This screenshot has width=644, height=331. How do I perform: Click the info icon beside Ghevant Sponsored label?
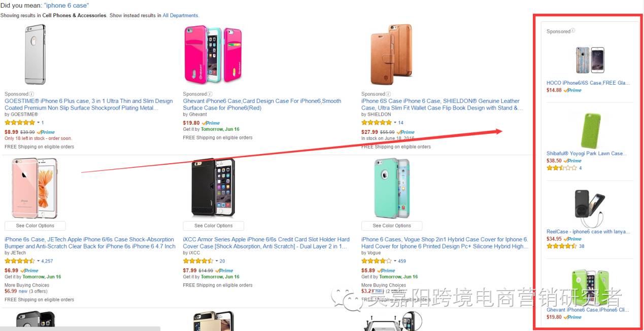[210, 94]
